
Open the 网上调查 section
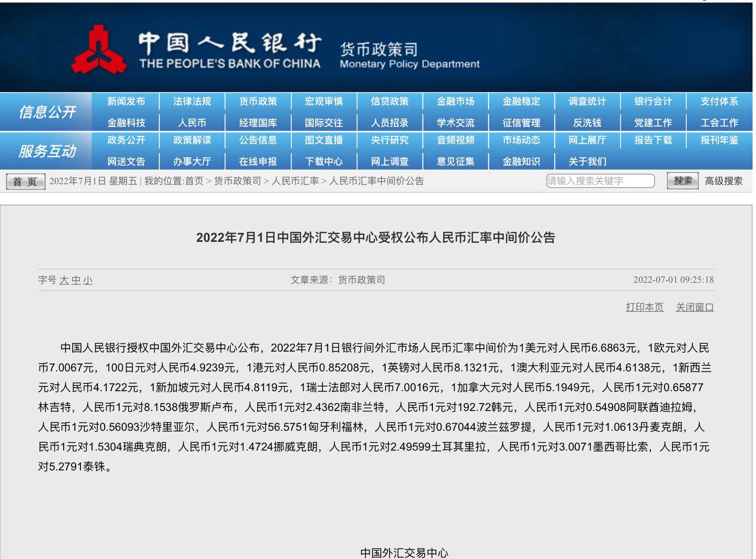390,161
